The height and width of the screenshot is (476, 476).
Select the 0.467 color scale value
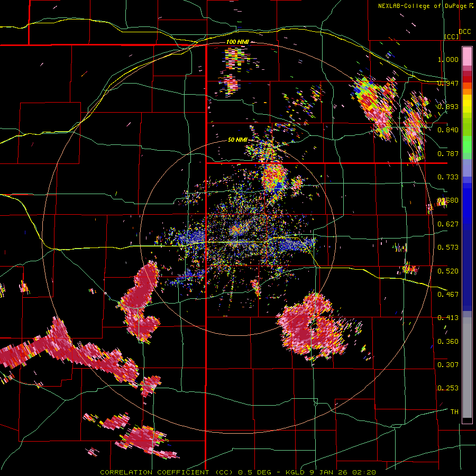(x=448, y=295)
